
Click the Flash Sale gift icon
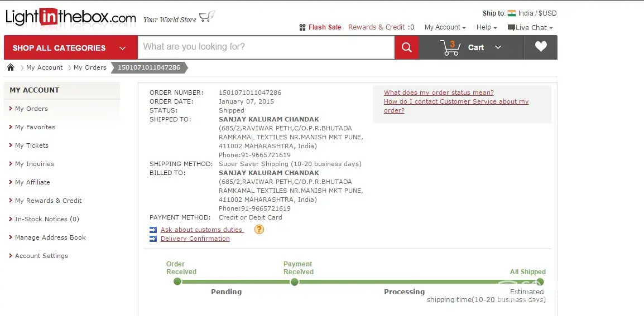tap(302, 27)
